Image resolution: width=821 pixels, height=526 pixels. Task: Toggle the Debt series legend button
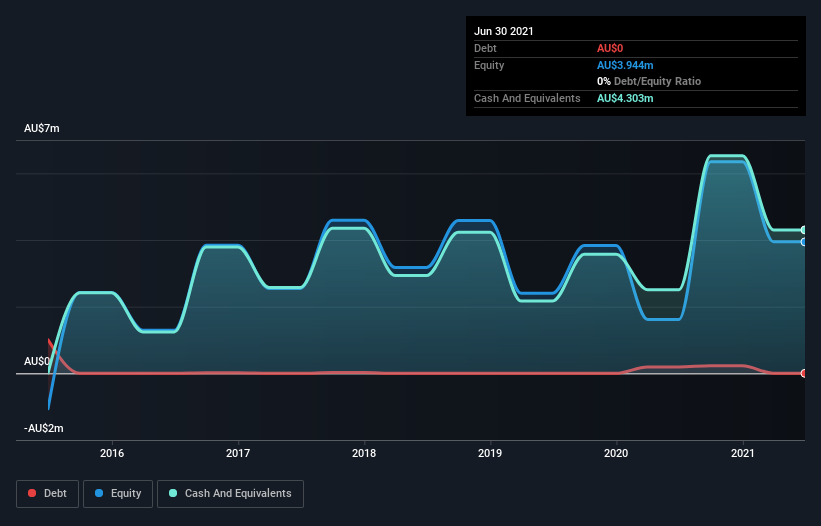47,494
